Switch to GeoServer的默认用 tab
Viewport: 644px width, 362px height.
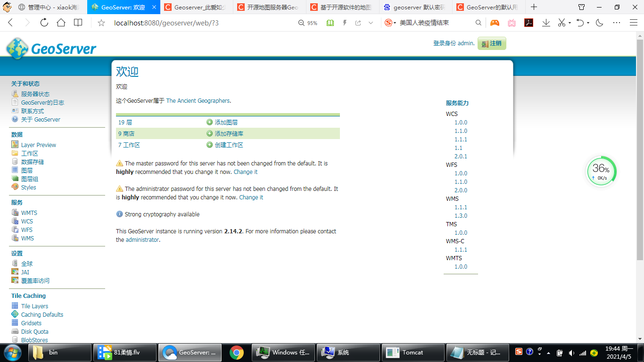tap(488, 8)
